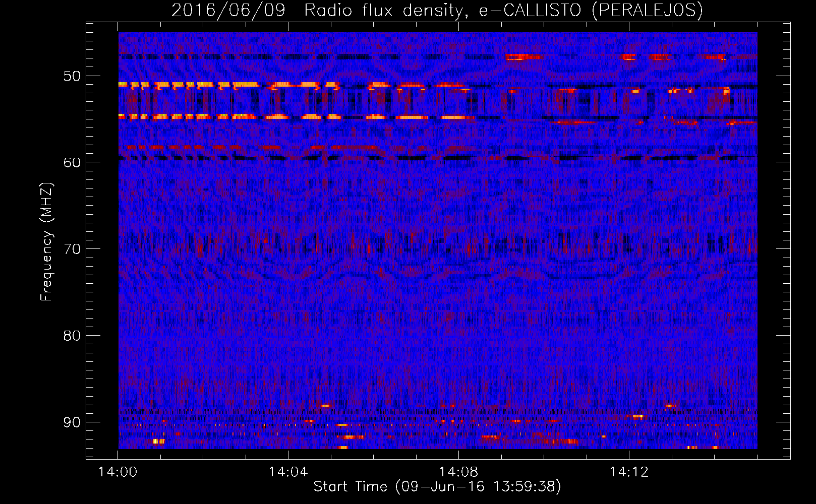Viewport: 816px width, 504px height.
Task: Click the '60' frequency tick label
Action: tap(72, 162)
